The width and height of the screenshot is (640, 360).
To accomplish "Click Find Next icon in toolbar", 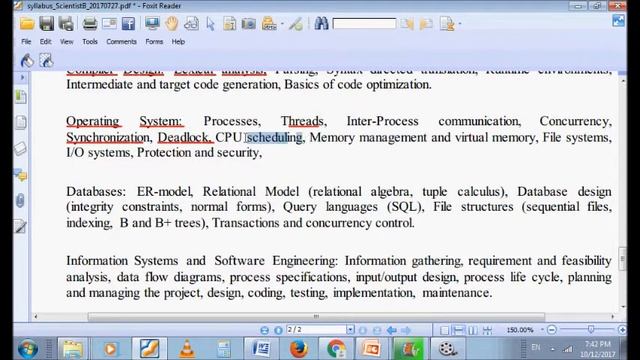I will click(426, 24).
